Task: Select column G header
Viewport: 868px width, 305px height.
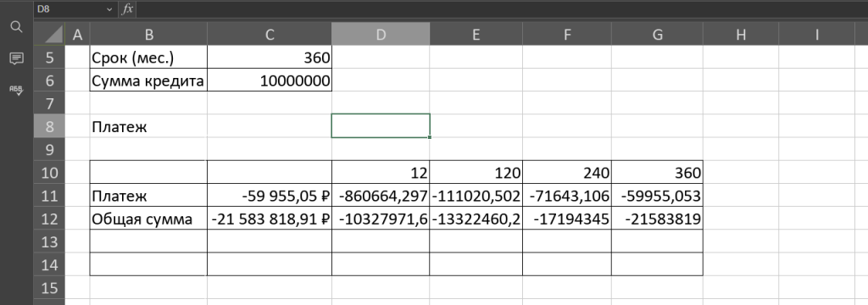Action: tap(657, 35)
